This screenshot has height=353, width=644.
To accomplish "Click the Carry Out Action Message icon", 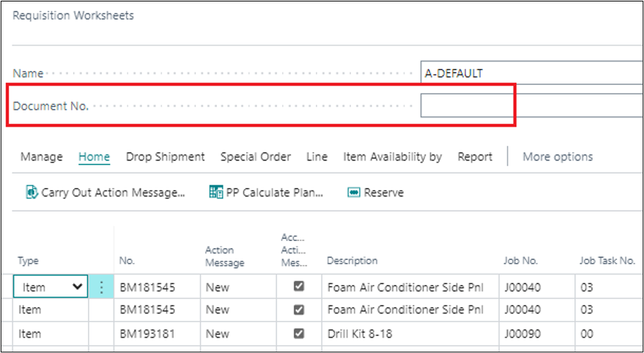I will click(32, 193).
